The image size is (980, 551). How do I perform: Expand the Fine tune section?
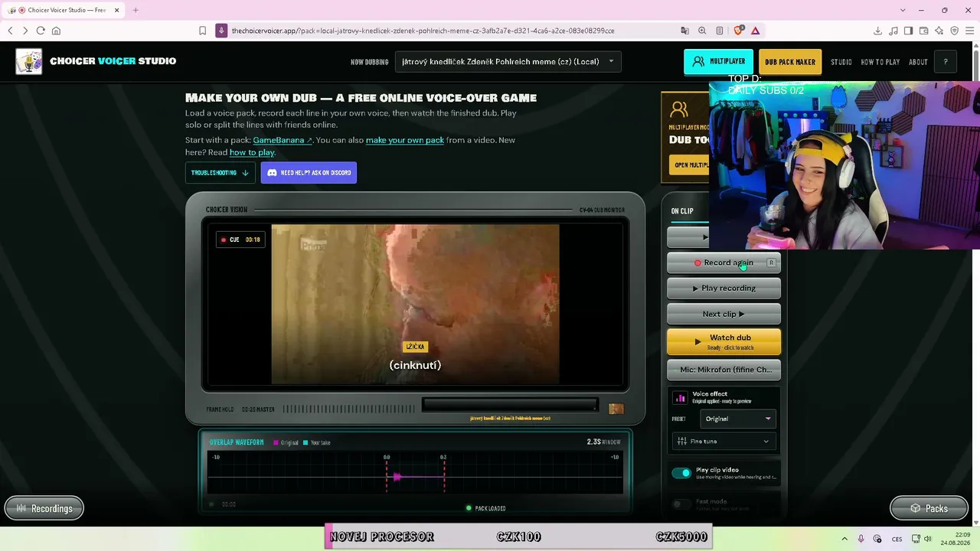coord(724,442)
